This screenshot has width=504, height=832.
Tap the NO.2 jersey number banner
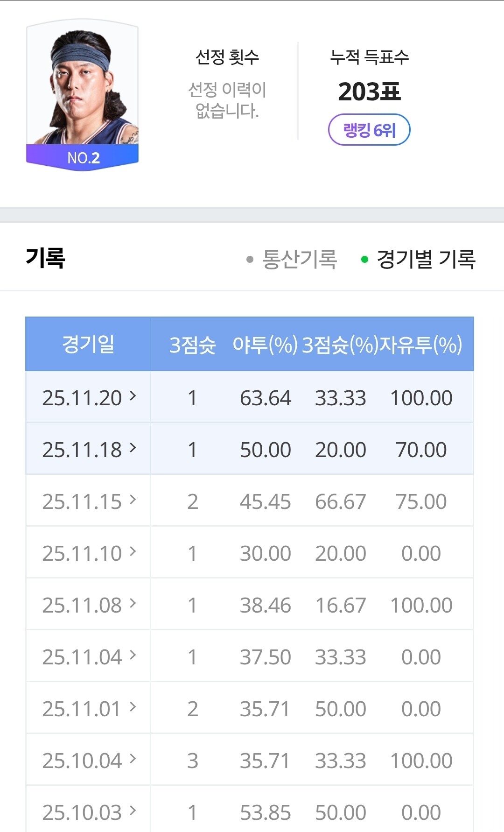pyautogui.click(x=83, y=158)
